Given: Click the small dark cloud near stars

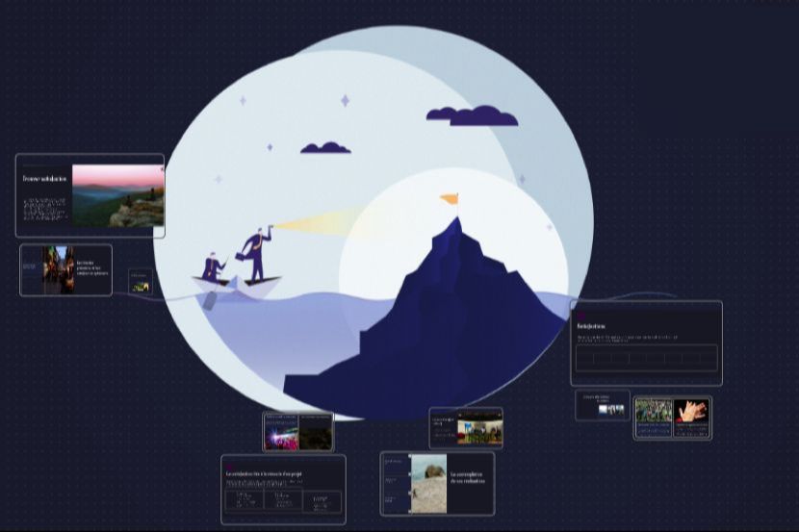Looking at the screenshot, I should pos(325,147).
